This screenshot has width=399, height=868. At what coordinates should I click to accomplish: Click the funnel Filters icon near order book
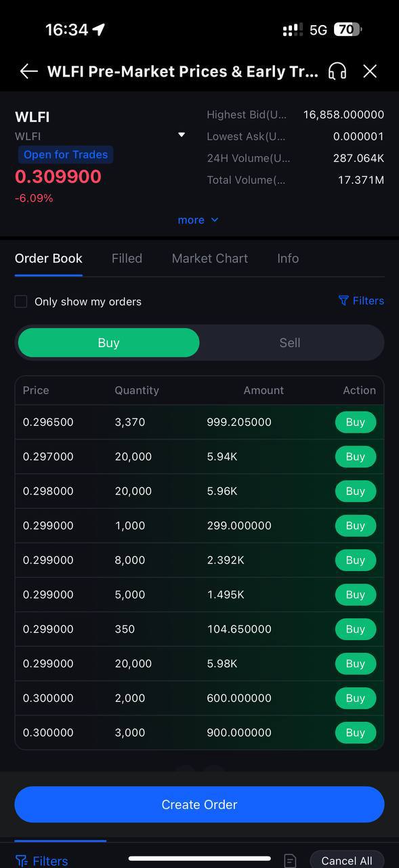pos(343,300)
